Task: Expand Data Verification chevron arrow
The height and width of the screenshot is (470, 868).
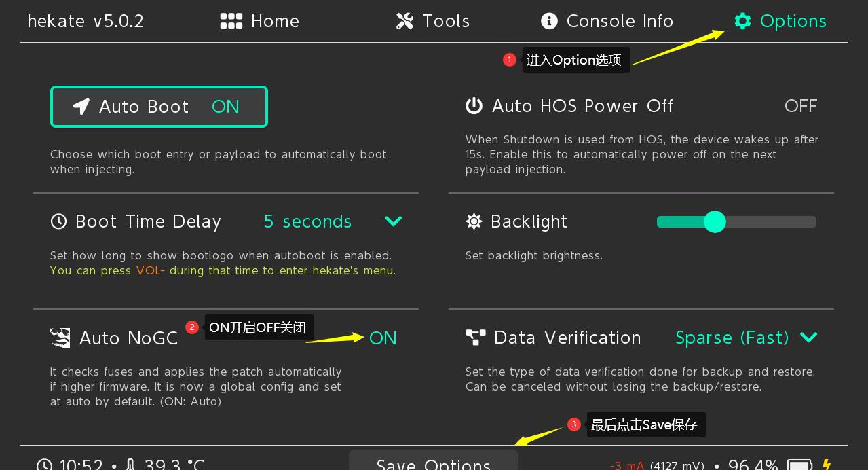Action: click(x=809, y=338)
